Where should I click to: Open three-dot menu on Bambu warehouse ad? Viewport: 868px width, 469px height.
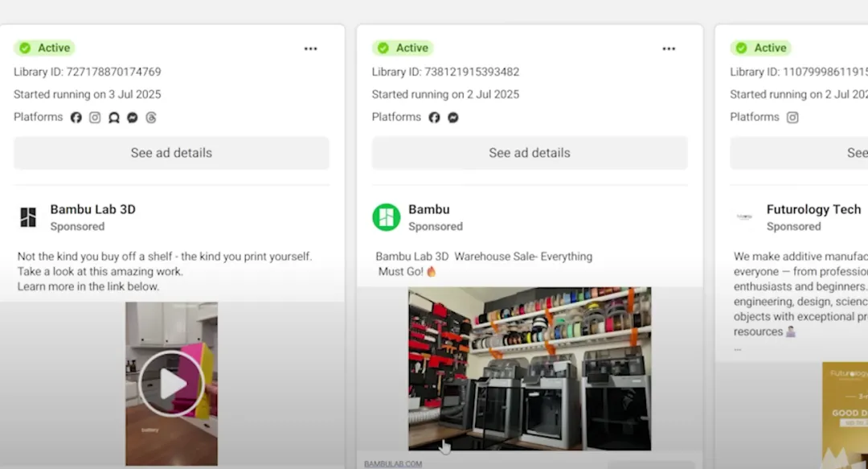pyautogui.click(x=669, y=49)
